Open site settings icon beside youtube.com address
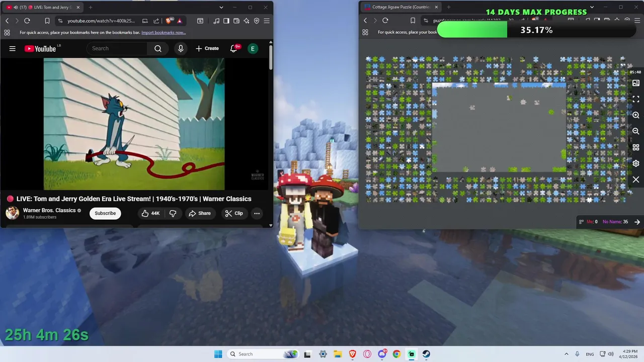This screenshot has height=362, width=644. click(60, 21)
